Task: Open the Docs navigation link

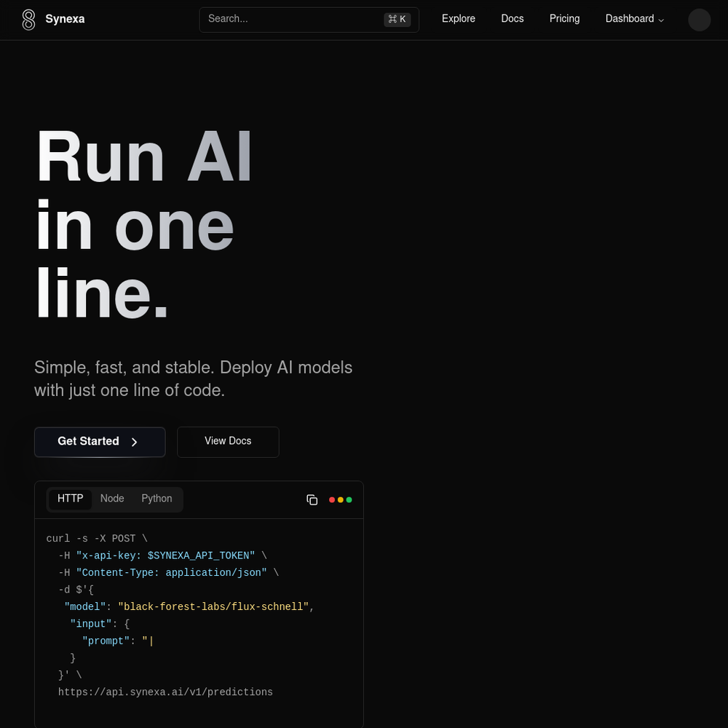Action: click(x=512, y=19)
